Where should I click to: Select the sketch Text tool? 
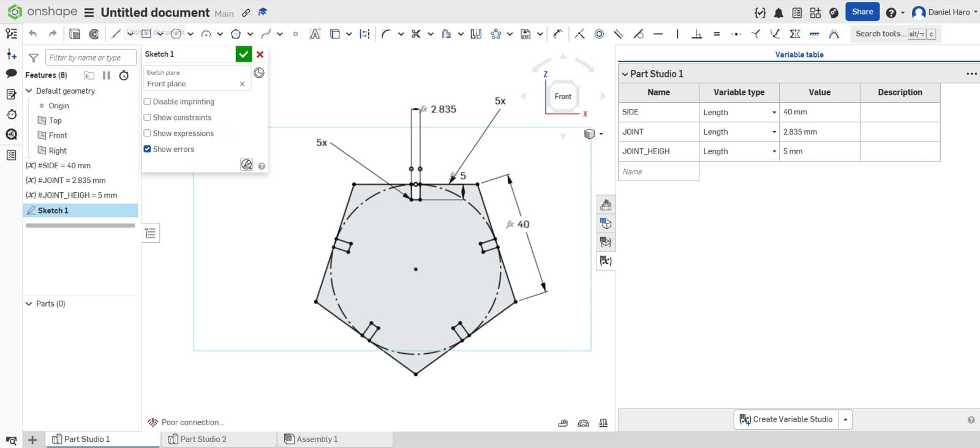(x=315, y=34)
